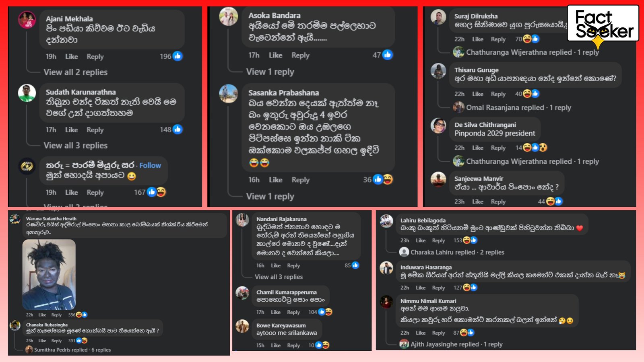This screenshot has width=644, height=362.
Task: Like Bowe Kareyawasum's aytooo me srilankawa comment
Action: coord(276,346)
